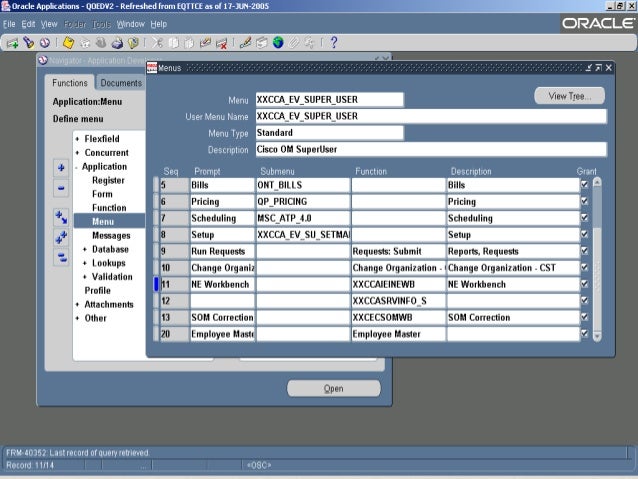Click the New record toolbar icon

[12, 43]
